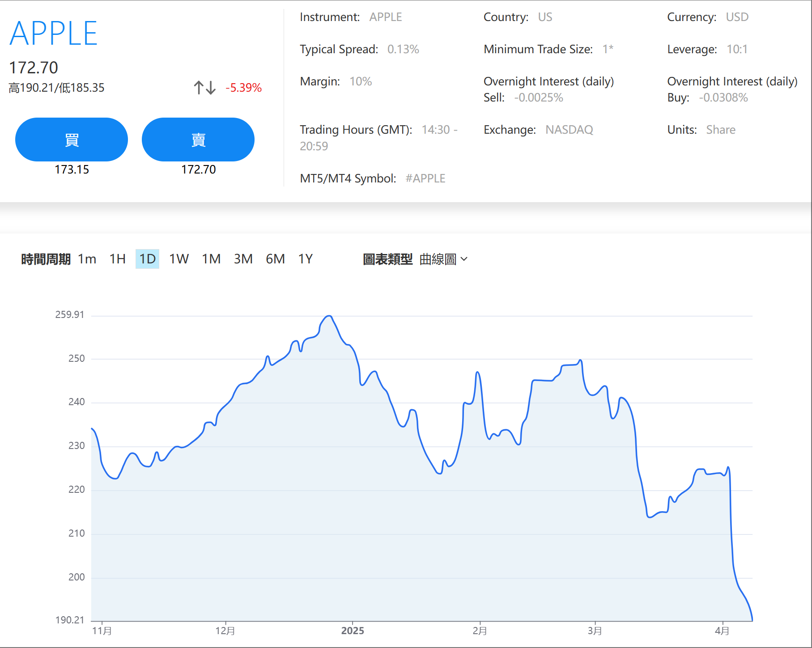Image resolution: width=812 pixels, height=648 pixels.
Task: Click the 3月 x-axis label
Action: pyautogui.click(x=595, y=631)
